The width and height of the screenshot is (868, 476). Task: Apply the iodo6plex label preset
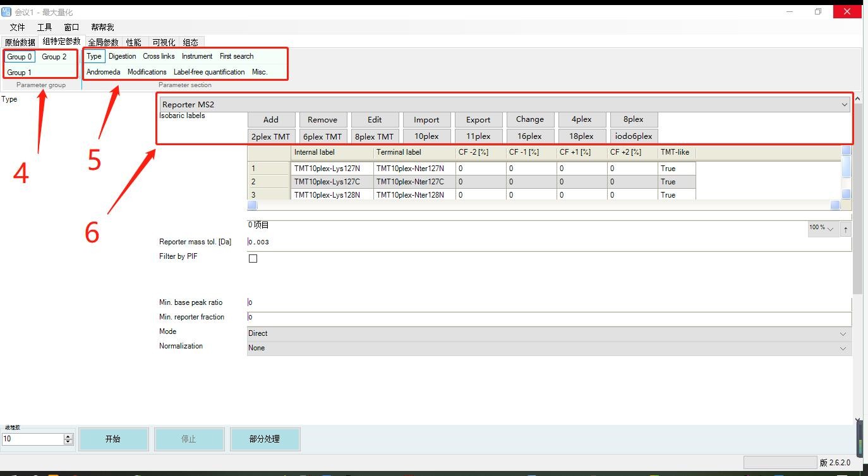click(x=634, y=136)
